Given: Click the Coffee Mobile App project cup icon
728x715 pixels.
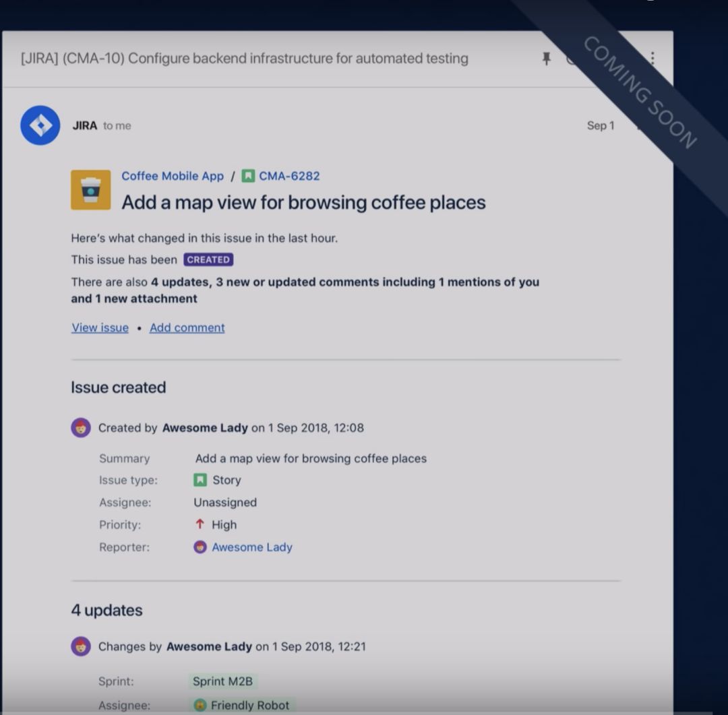Looking at the screenshot, I should pyautogui.click(x=90, y=190).
